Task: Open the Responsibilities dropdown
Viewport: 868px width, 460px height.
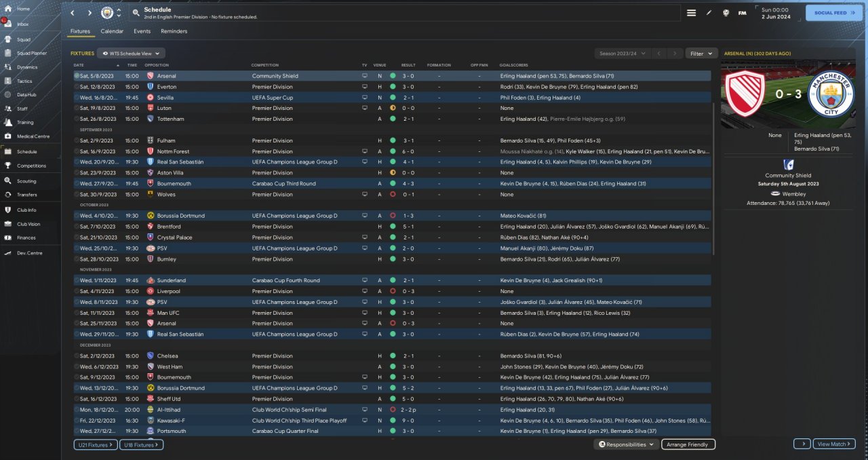Action: [626, 444]
